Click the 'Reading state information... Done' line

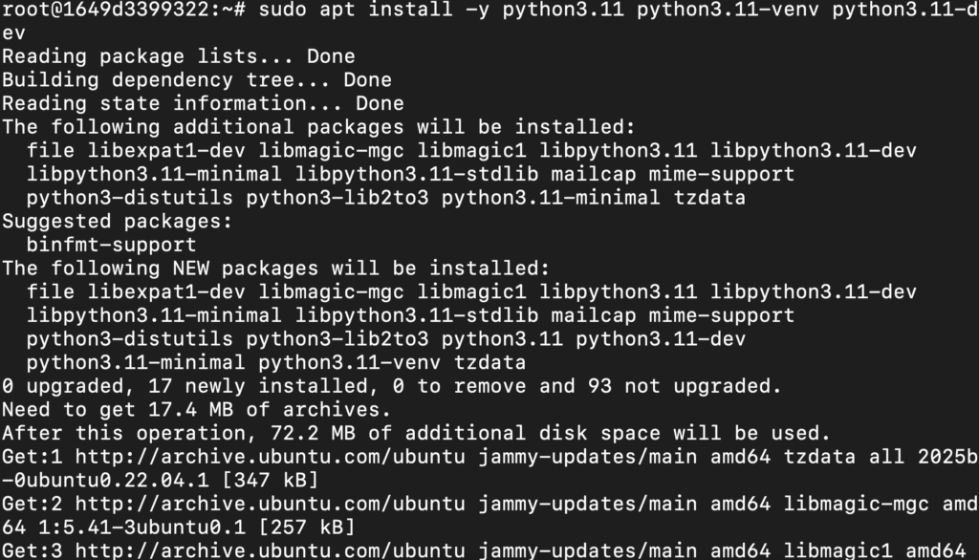(203, 103)
